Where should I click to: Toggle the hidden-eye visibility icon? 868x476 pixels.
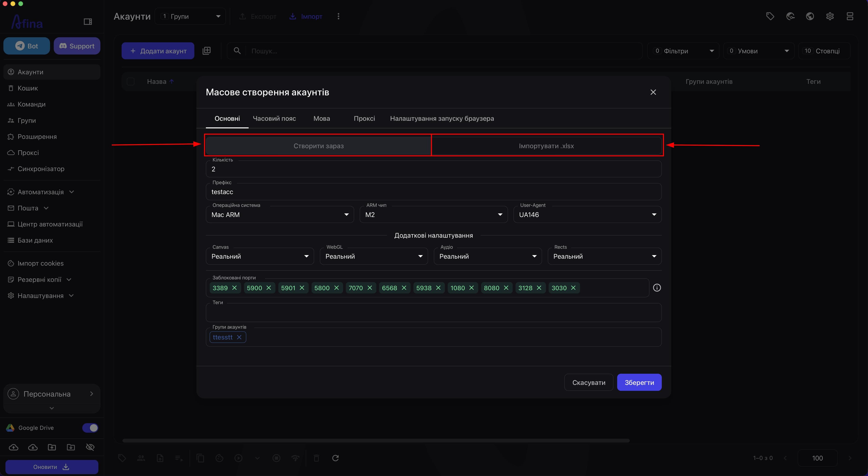(x=90, y=447)
